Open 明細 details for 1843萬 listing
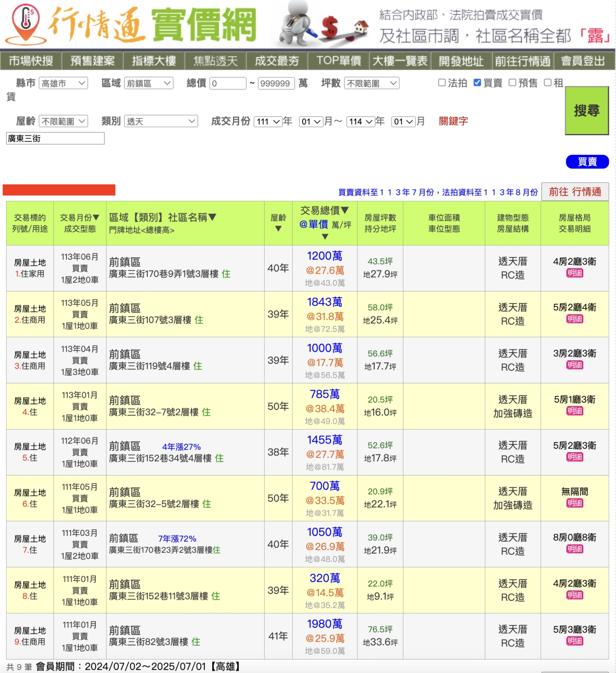Viewport: 616px width, 673px height. pyautogui.click(x=575, y=319)
